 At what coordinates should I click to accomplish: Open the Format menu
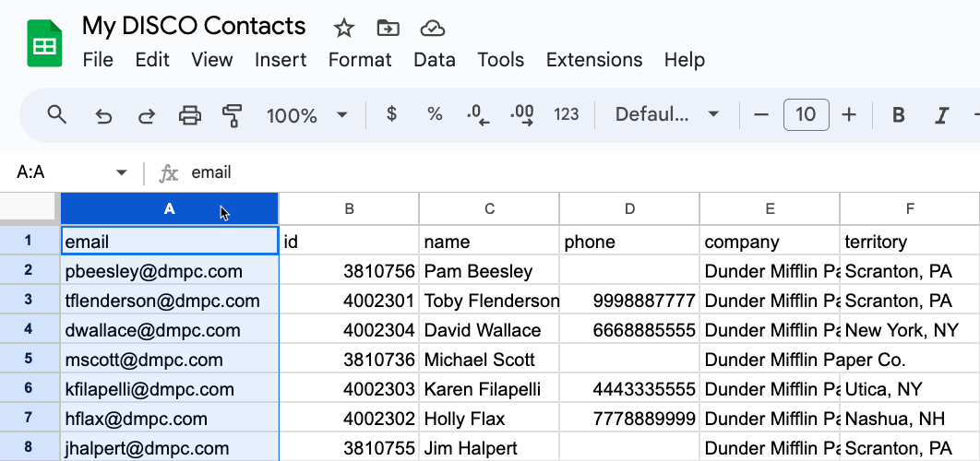click(360, 60)
